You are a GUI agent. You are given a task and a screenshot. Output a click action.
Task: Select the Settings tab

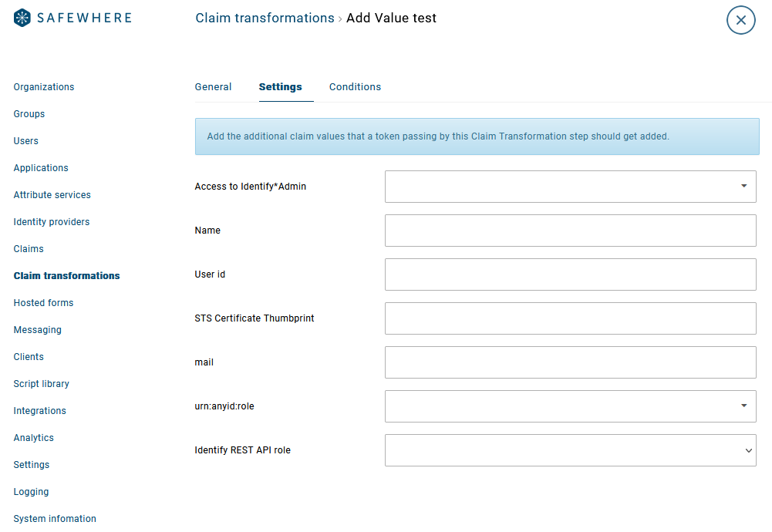280,87
